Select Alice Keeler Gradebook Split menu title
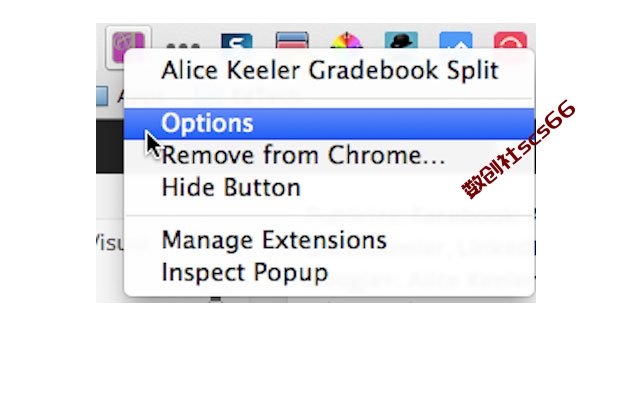Screen dimensions: 640x400 tap(329, 71)
